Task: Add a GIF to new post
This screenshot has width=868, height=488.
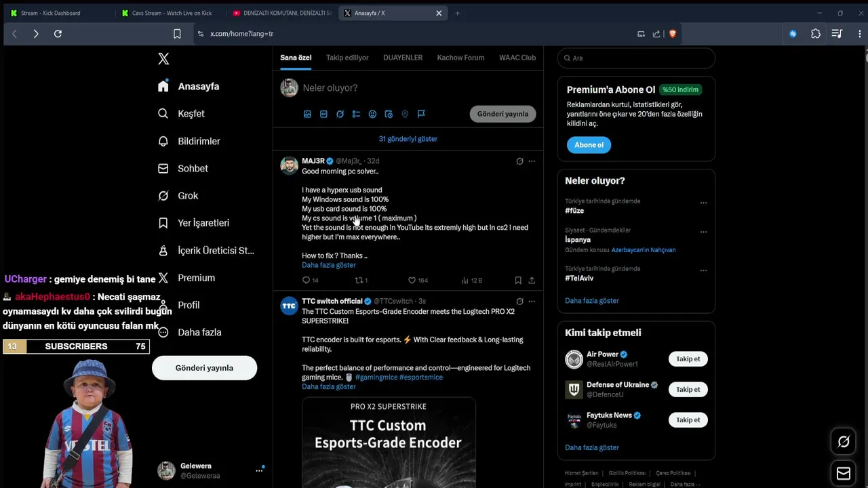Action: point(323,114)
